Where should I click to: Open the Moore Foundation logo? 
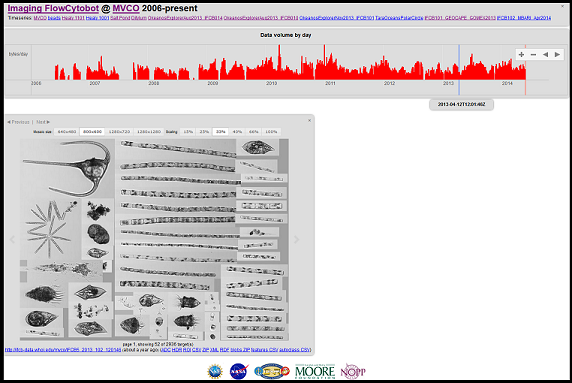click(x=315, y=371)
